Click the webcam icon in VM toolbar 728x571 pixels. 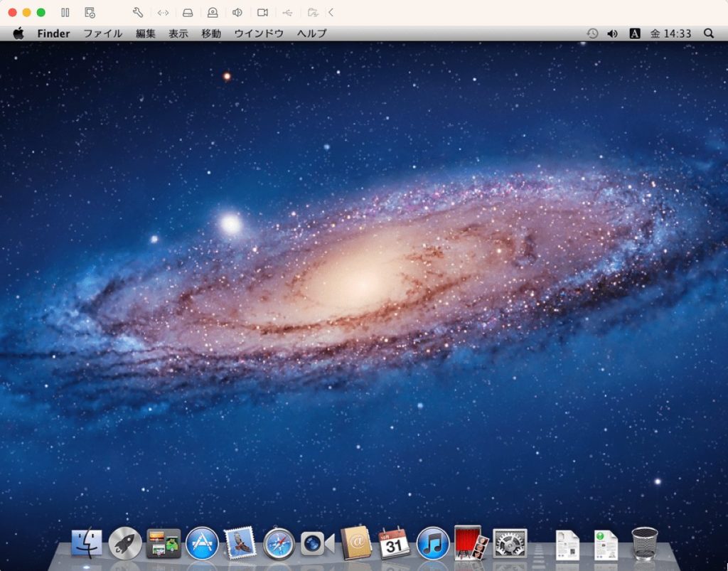click(213, 13)
